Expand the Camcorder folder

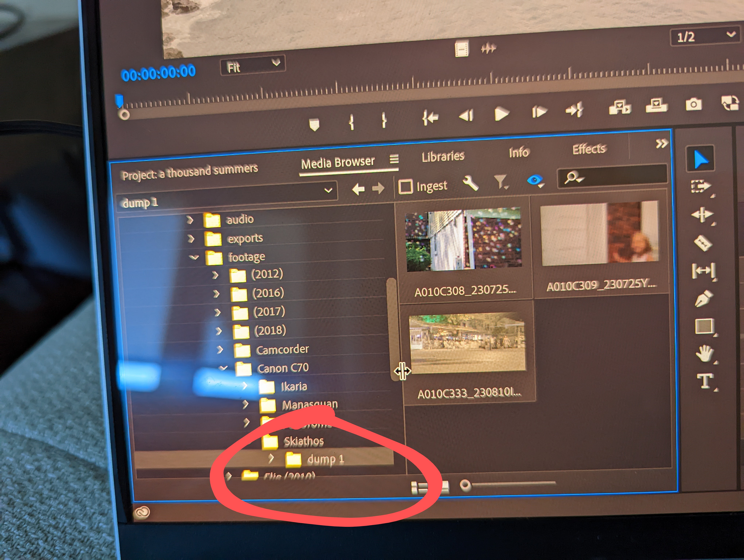click(220, 350)
